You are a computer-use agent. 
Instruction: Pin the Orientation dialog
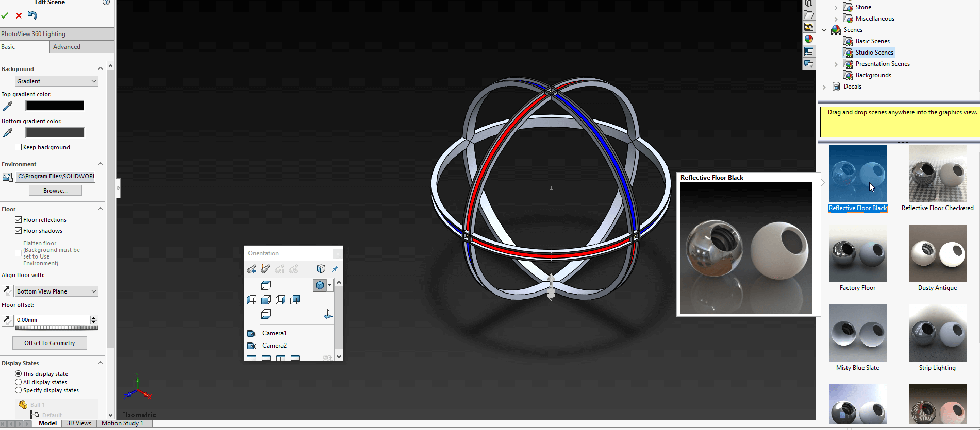pos(335,269)
